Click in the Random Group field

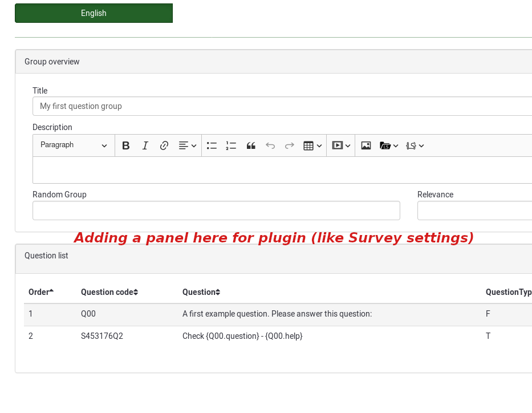216,210
